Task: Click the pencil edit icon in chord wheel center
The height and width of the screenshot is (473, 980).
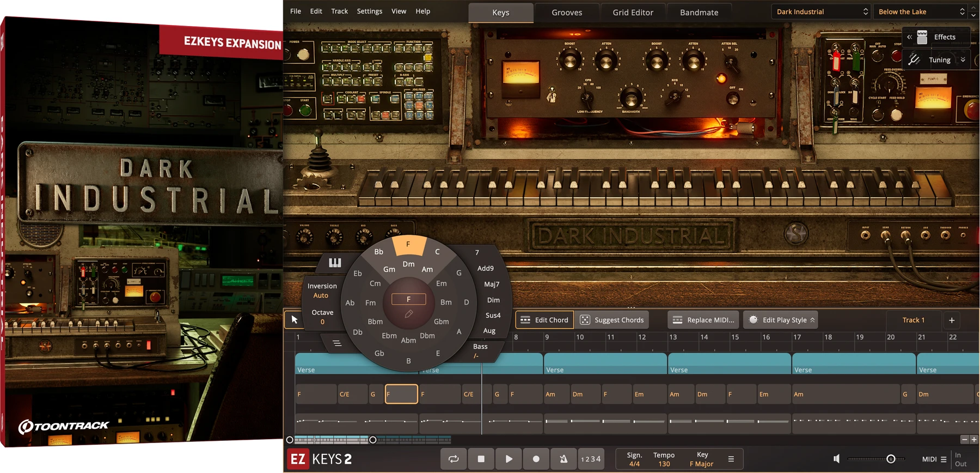Action: (x=409, y=314)
